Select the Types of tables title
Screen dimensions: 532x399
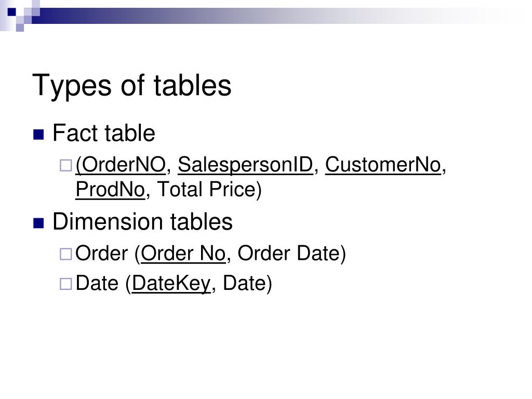pos(131,85)
